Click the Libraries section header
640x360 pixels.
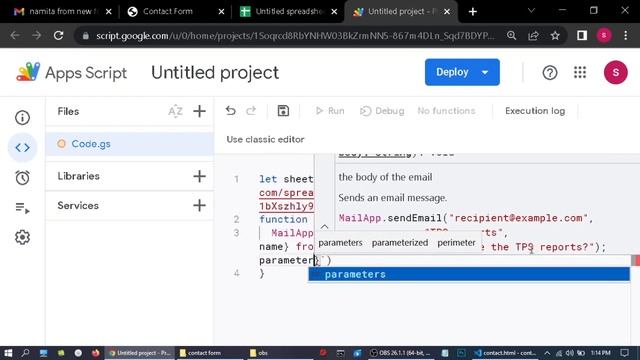tap(78, 176)
